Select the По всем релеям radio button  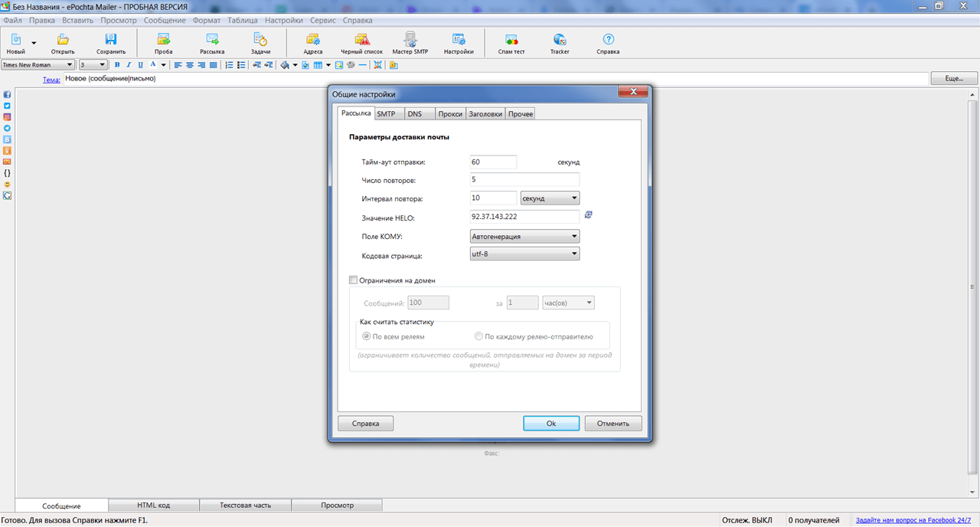point(367,336)
